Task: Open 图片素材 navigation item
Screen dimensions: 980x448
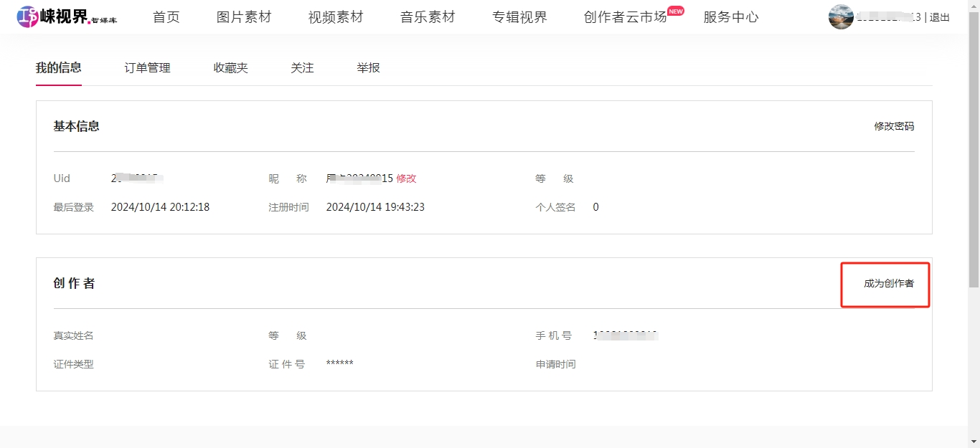Action: pyautogui.click(x=244, y=17)
